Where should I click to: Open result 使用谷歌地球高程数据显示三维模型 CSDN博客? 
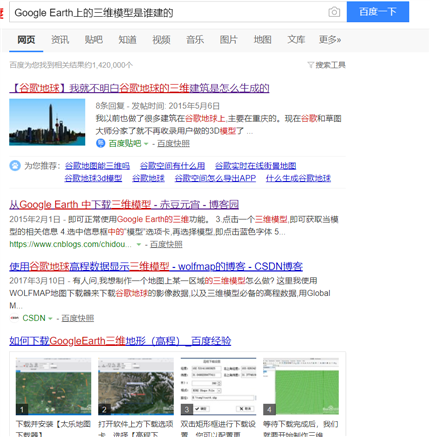pos(156,267)
